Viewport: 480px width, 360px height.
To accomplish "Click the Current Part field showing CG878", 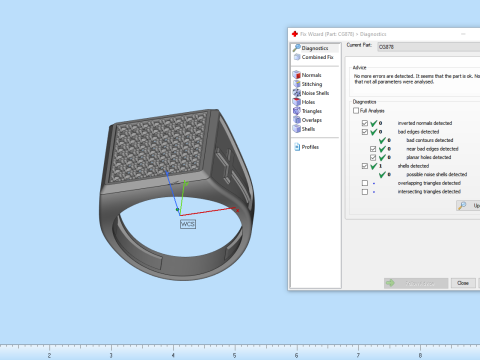I will click(x=429, y=47).
